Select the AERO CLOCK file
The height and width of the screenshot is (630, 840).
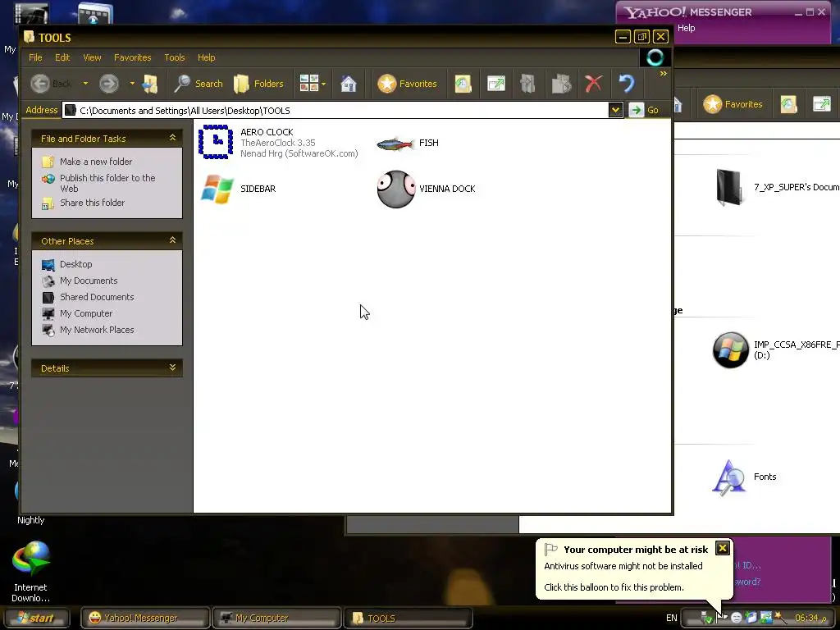pos(278,143)
